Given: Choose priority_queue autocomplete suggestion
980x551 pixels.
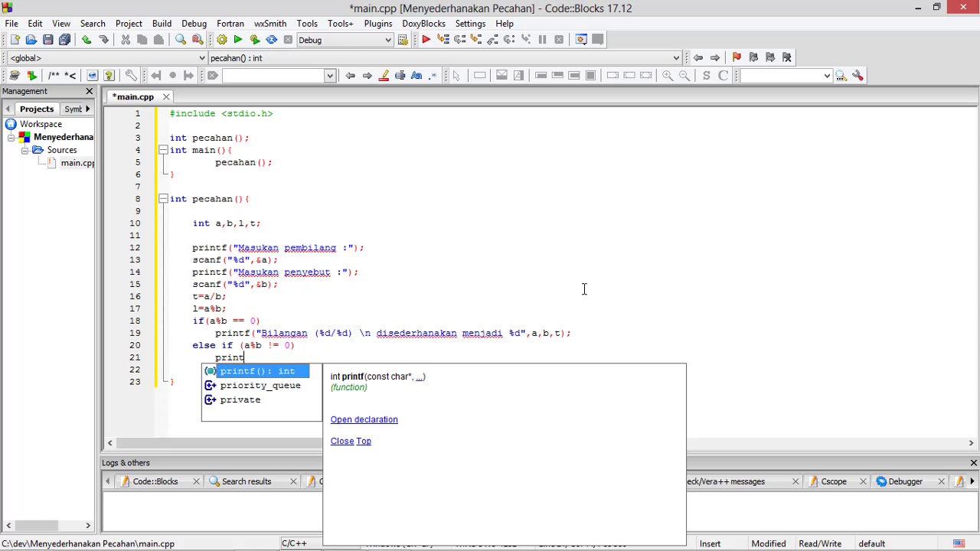Looking at the screenshot, I should pos(260,386).
